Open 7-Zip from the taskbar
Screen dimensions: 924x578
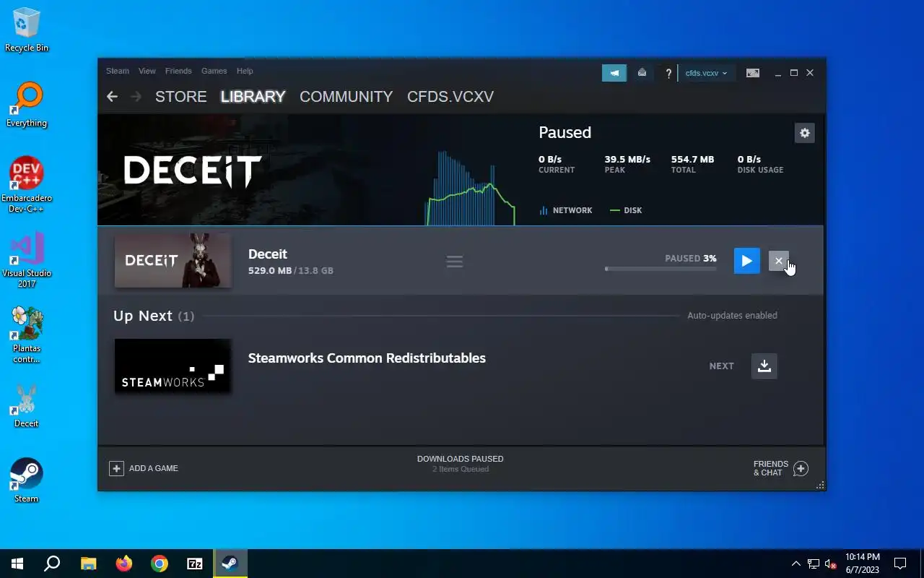tap(195, 564)
